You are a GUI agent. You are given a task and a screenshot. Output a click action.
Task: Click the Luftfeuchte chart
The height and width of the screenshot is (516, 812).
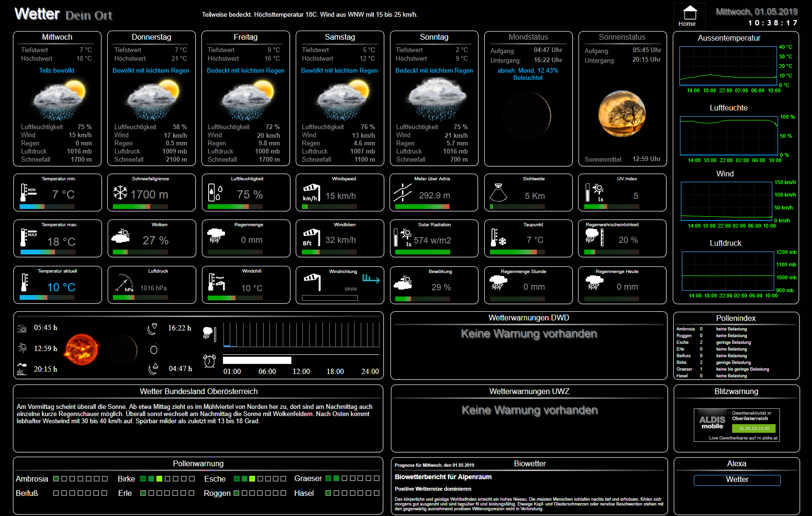[x=729, y=135]
